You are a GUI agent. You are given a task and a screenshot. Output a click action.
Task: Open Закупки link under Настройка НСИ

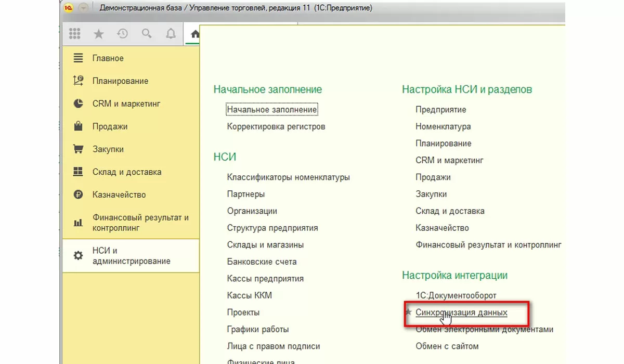[431, 194]
